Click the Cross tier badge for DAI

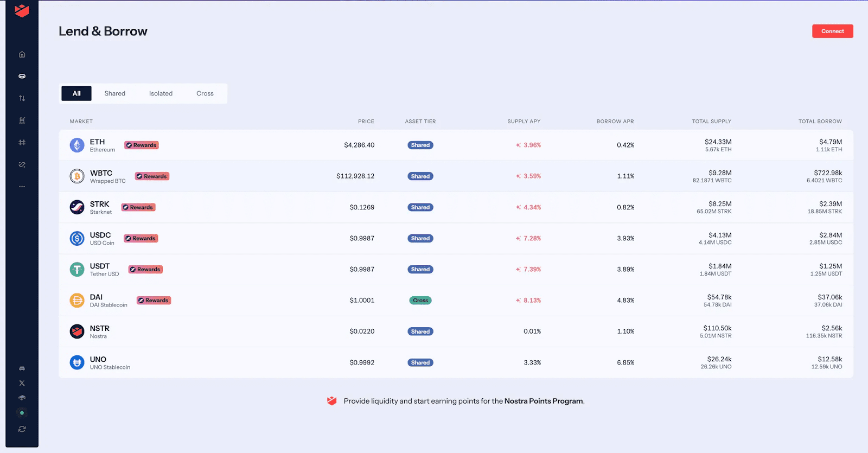420,300
